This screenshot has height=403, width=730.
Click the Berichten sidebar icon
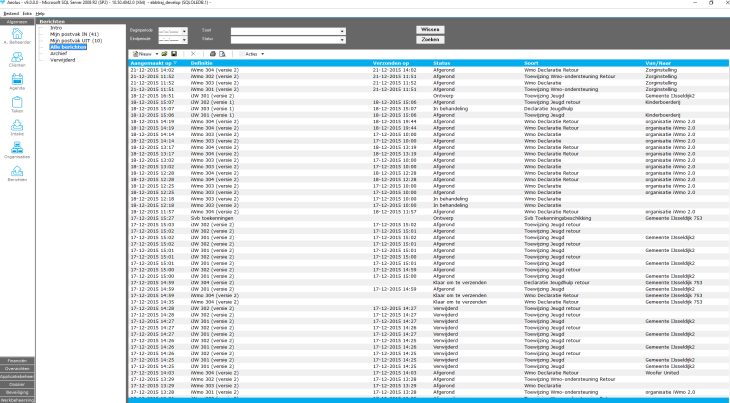(x=17, y=173)
